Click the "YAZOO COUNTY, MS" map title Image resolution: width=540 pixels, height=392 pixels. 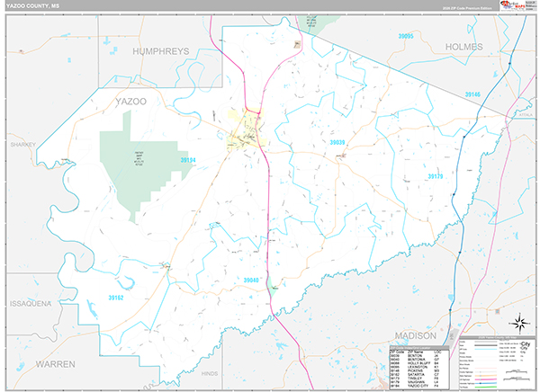pos(32,6)
